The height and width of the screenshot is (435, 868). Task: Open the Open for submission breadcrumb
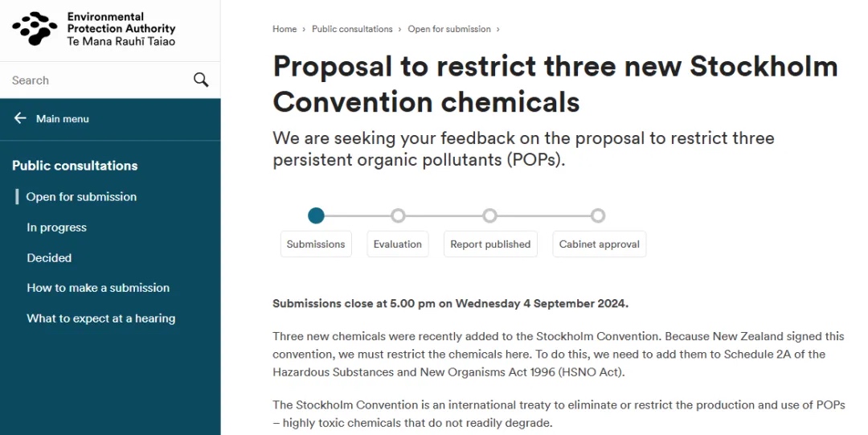pos(448,29)
